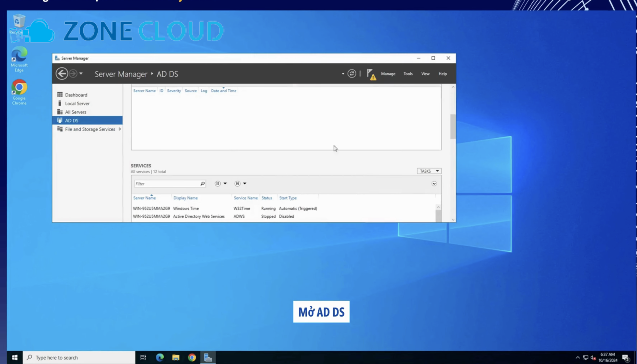The height and width of the screenshot is (364, 637).
Task: Open the Server Manager refresh icon
Action: pyautogui.click(x=352, y=73)
